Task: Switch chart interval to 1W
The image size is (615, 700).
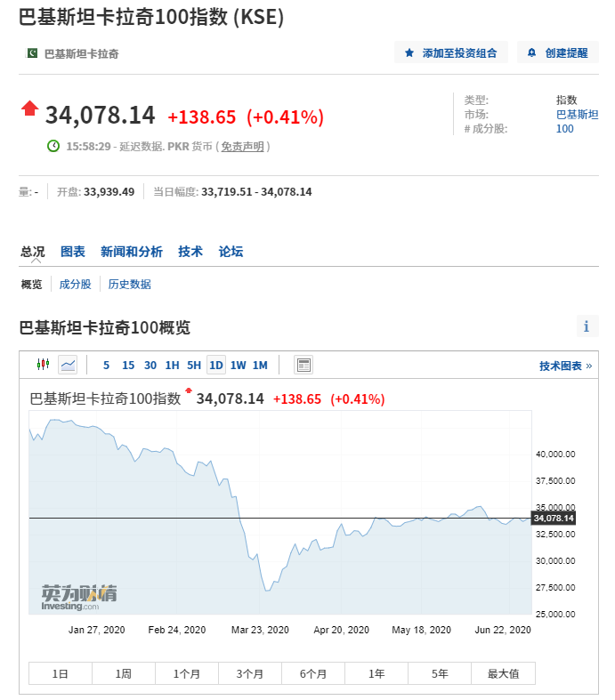Action: (x=238, y=365)
